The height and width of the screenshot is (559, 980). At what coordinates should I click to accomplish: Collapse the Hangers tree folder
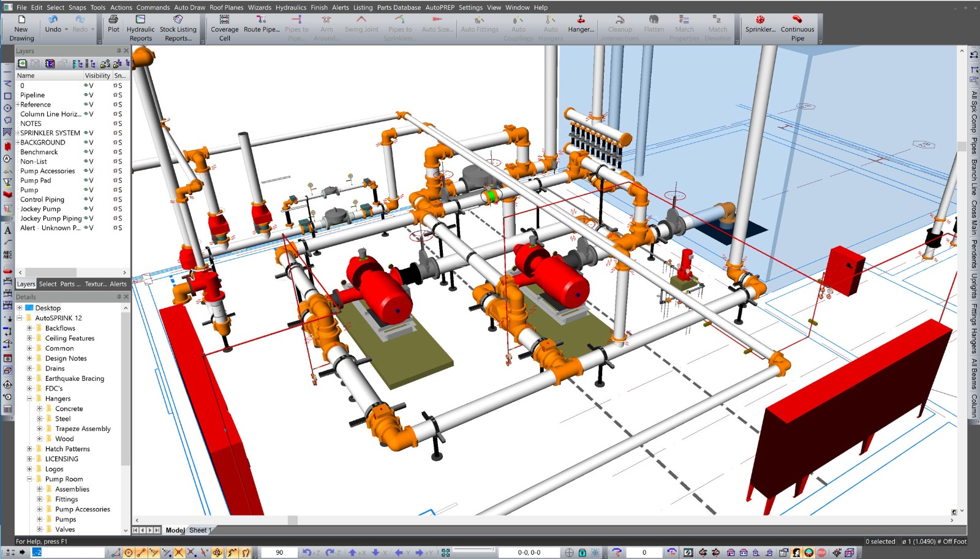click(x=29, y=399)
